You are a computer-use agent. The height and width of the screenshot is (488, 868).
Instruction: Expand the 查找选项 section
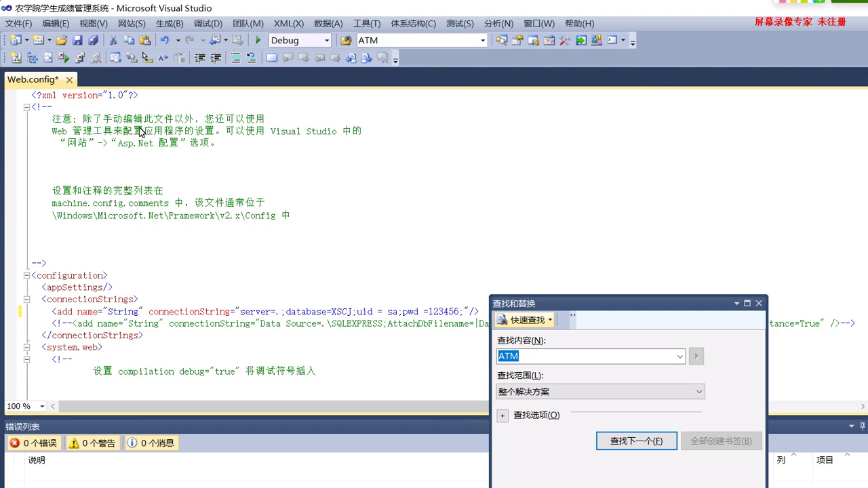502,415
